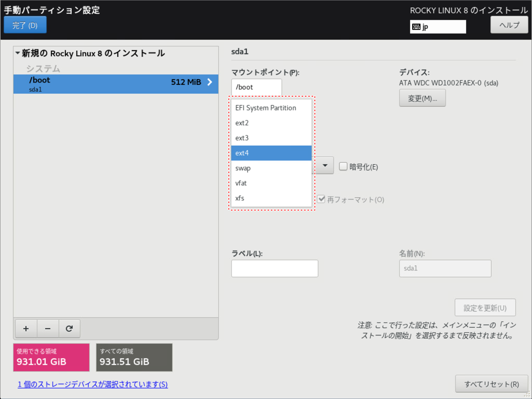The width and height of the screenshot is (532, 399).
Task: Enable the 暗号化 encryption checkbox
Action: (x=343, y=167)
